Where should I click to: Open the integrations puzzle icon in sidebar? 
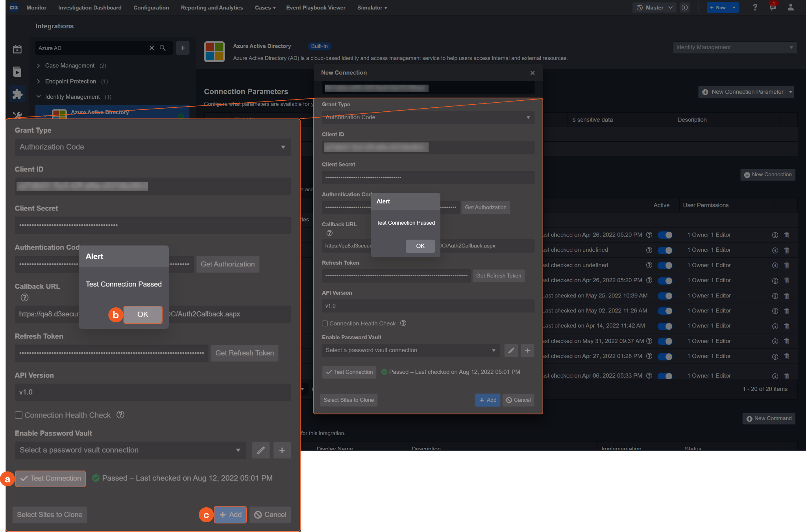tap(17, 94)
